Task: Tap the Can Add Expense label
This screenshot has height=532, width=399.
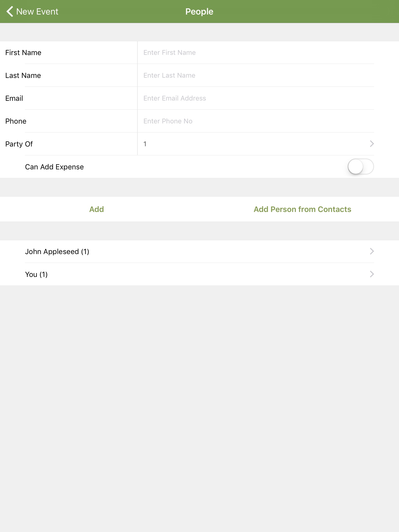Action: coord(54,167)
